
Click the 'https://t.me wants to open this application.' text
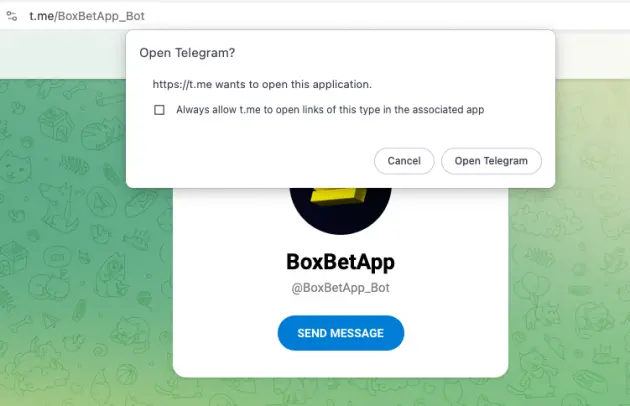click(262, 84)
